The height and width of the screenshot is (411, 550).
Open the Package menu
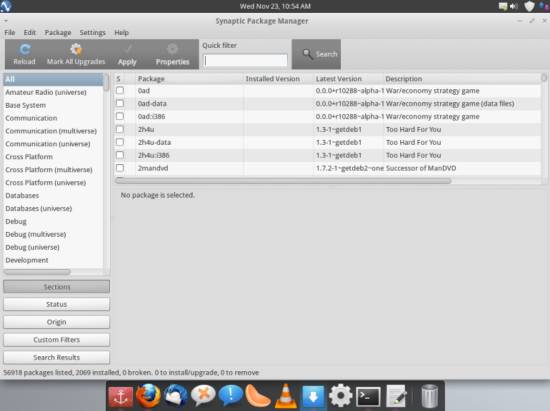[58, 33]
